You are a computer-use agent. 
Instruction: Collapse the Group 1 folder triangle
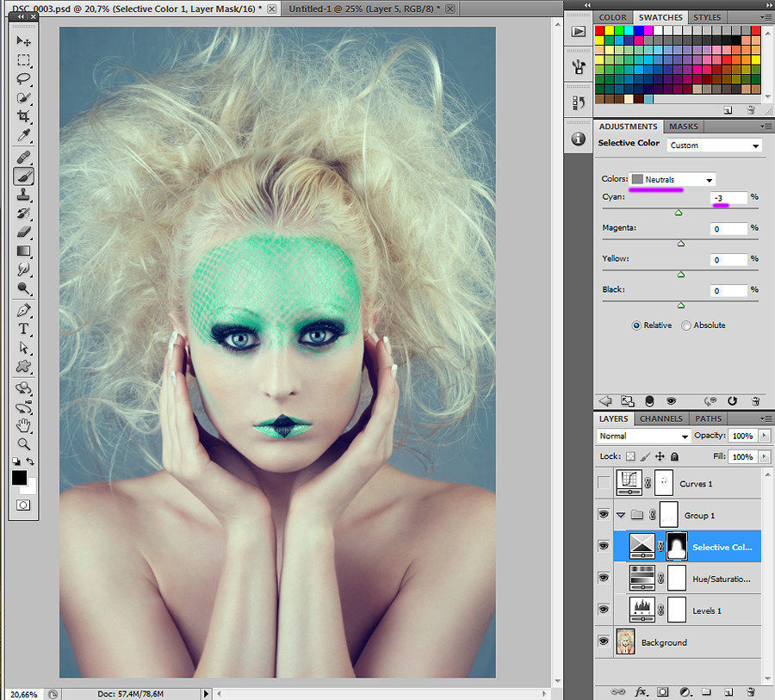pyautogui.click(x=621, y=515)
